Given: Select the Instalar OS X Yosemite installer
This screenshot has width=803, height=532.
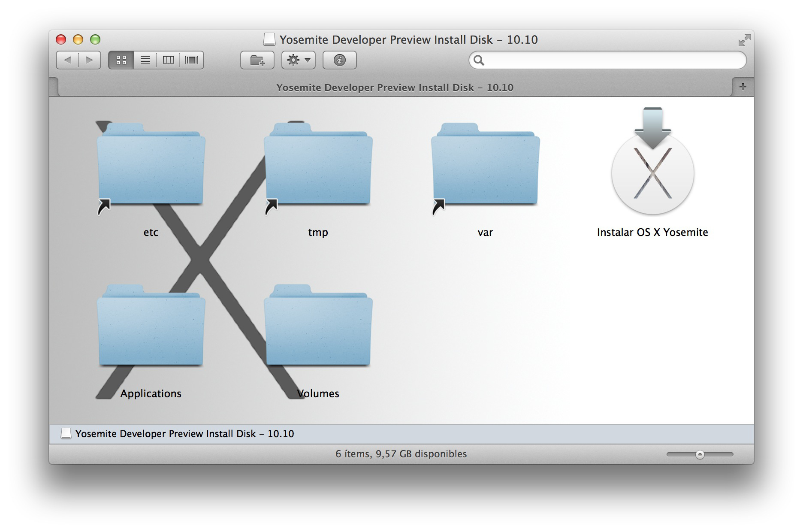Looking at the screenshot, I should [653, 161].
